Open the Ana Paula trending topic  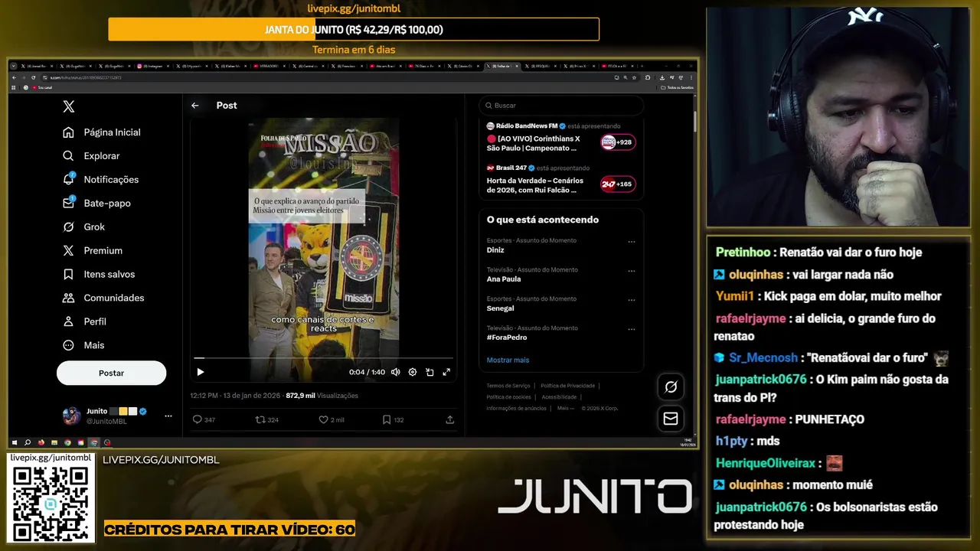[504, 279]
